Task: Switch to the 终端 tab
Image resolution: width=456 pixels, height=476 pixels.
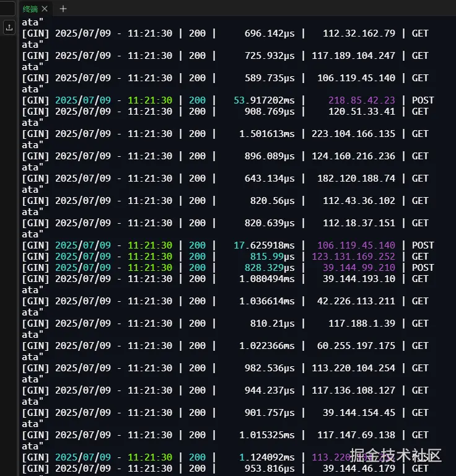Action: point(30,9)
